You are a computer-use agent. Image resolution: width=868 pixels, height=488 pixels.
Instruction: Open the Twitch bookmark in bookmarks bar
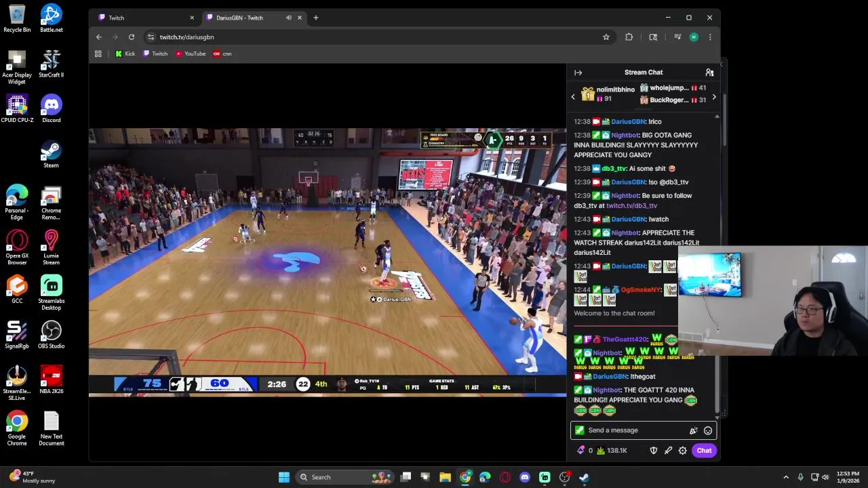155,54
